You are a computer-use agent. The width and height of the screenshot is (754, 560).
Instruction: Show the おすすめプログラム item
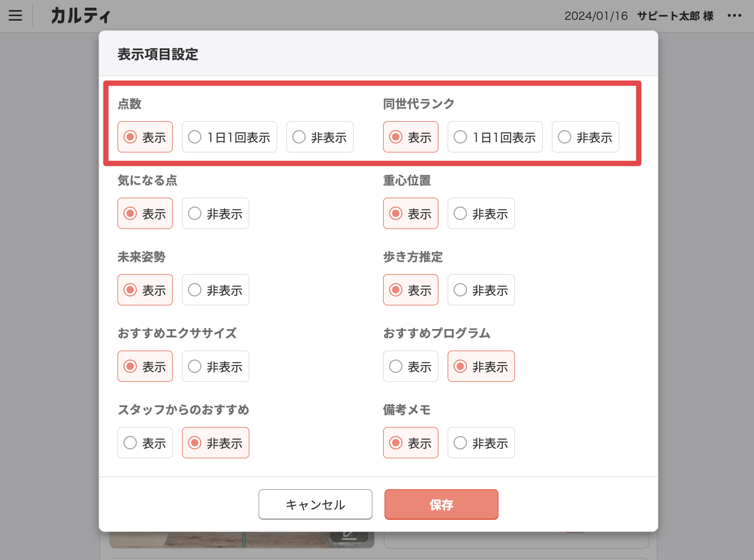pos(410,367)
